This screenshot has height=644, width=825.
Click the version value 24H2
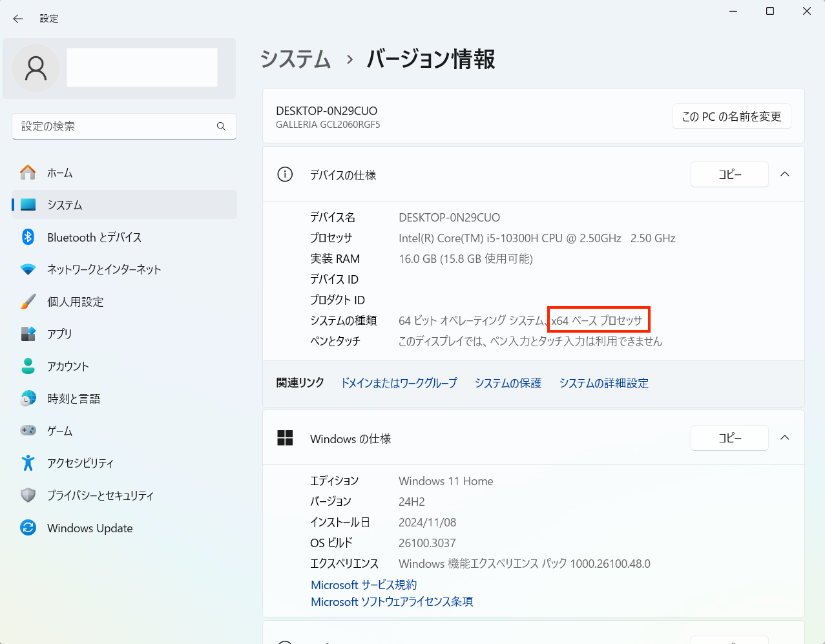pyautogui.click(x=412, y=502)
